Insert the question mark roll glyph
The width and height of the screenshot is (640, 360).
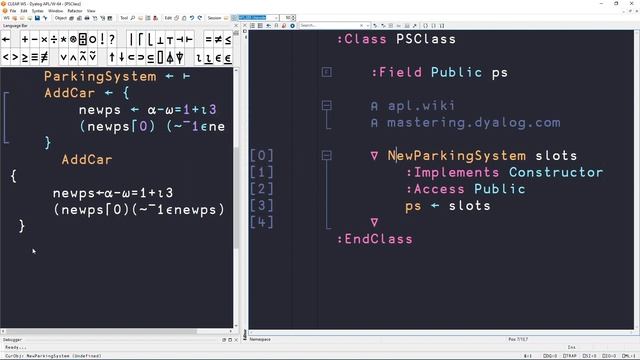click(x=111, y=40)
